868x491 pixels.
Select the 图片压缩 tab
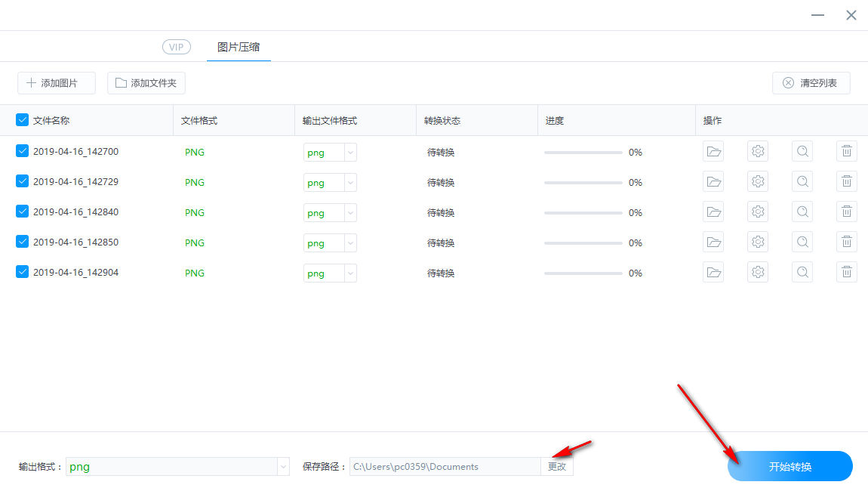pyautogui.click(x=239, y=46)
